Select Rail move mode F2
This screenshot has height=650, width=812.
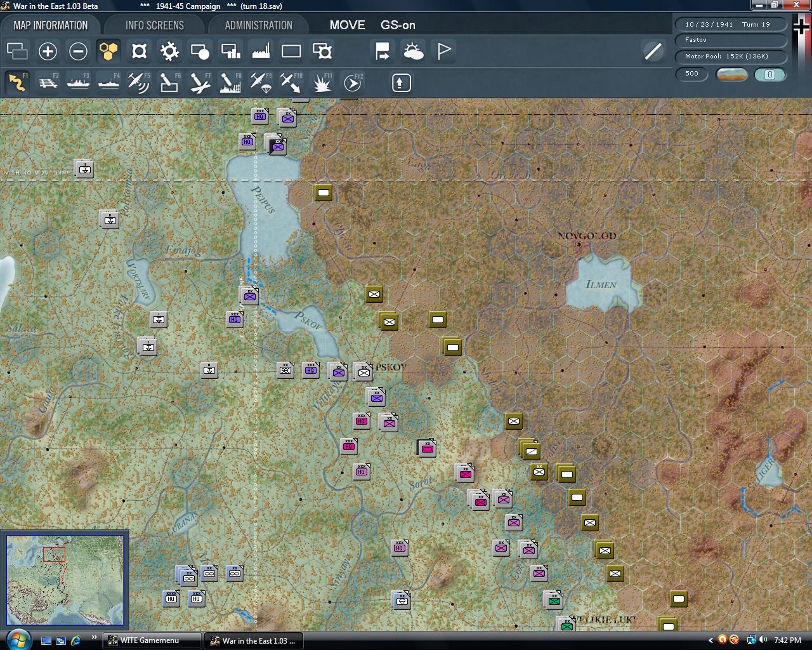click(48, 83)
